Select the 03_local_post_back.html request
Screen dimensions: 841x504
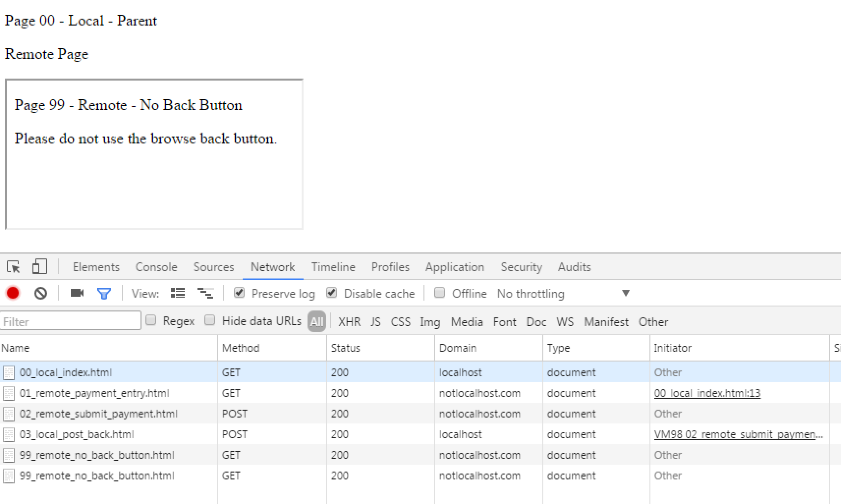[420, 434]
